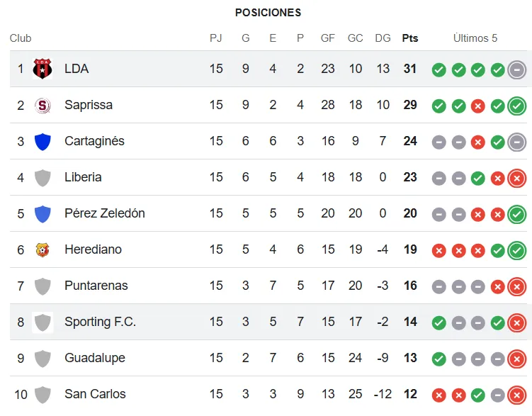Click the DG column header

pos(383,38)
